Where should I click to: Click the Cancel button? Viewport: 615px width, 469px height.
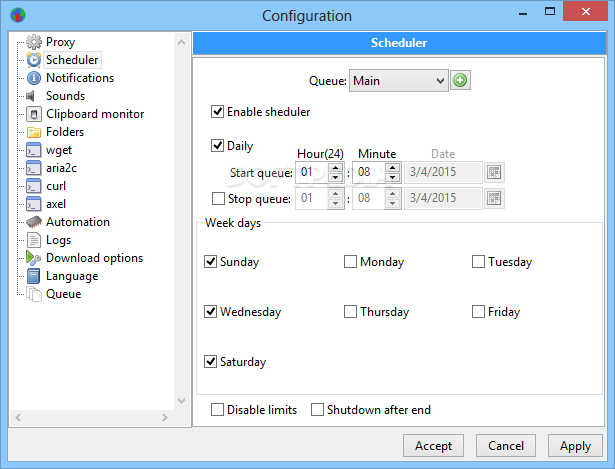(x=506, y=446)
